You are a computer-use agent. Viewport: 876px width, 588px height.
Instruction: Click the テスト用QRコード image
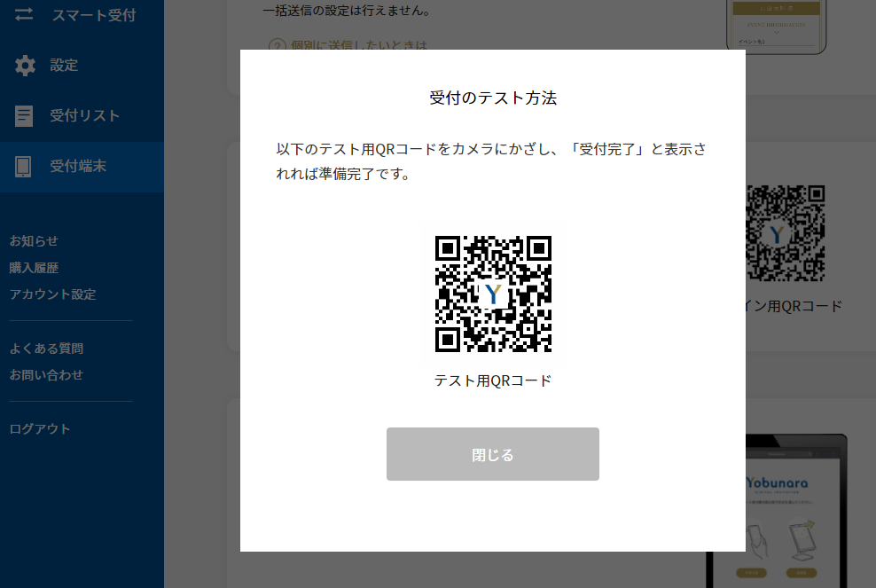tap(493, 294)
